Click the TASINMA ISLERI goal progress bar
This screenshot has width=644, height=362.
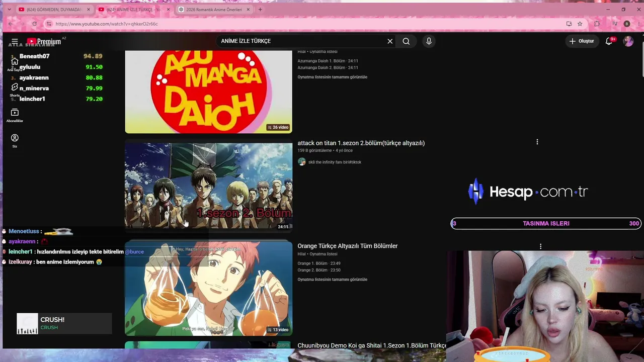[x=546, y=224]
